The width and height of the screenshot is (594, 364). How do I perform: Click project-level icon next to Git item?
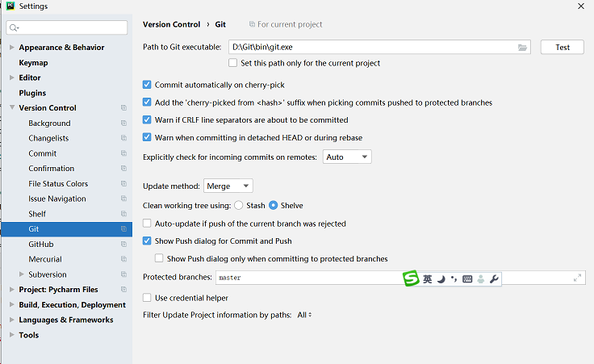123,229
